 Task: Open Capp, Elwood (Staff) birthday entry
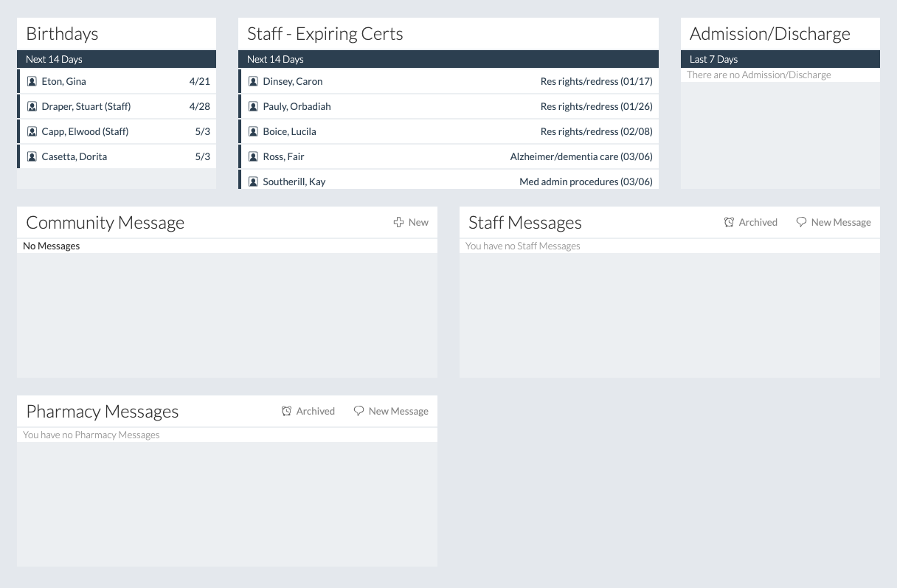(85, 132)
